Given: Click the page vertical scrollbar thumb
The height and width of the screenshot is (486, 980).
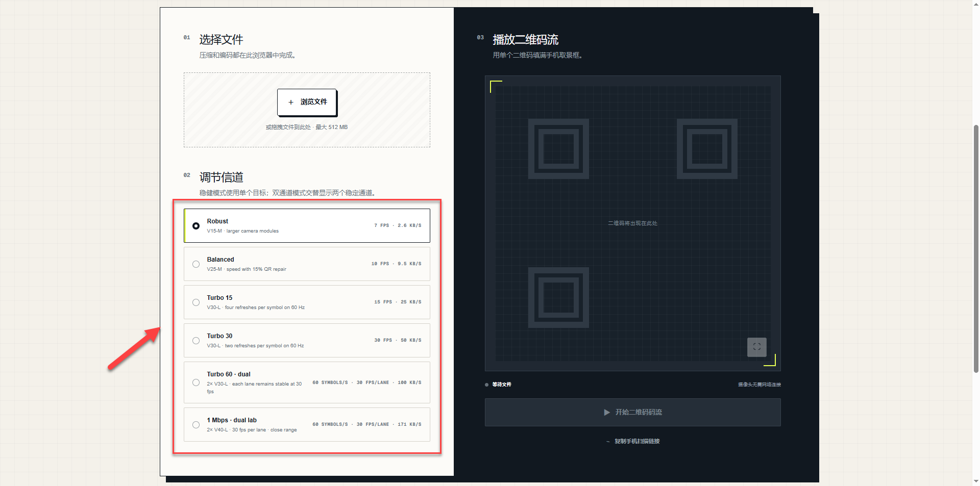Looking at the screenshot, I should coord(976,248).
